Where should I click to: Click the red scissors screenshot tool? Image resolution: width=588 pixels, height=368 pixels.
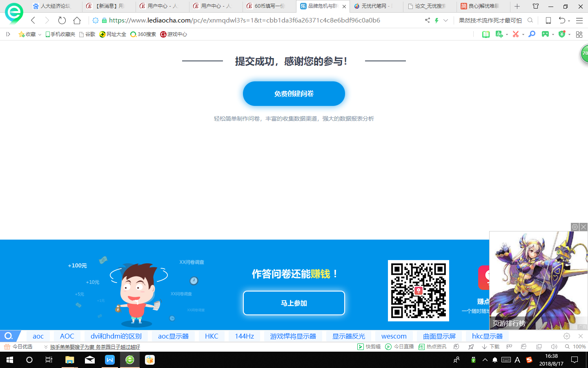click(x=516, y=34)
